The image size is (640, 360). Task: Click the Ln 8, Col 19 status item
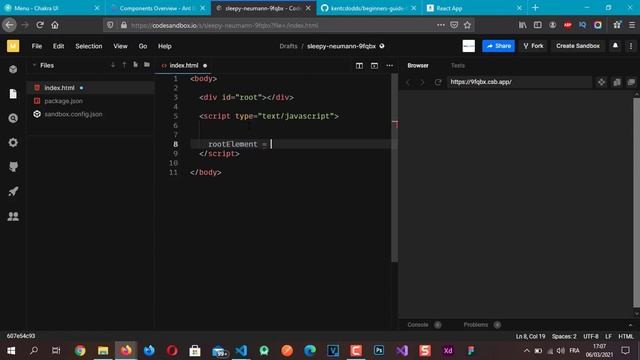point(530,336)
